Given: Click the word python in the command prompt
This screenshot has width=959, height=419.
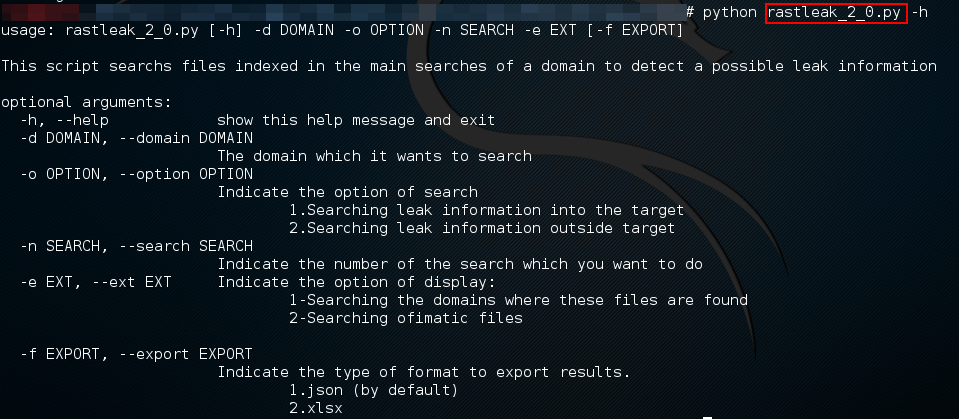Looking at the screenshot, I should 729,13.
